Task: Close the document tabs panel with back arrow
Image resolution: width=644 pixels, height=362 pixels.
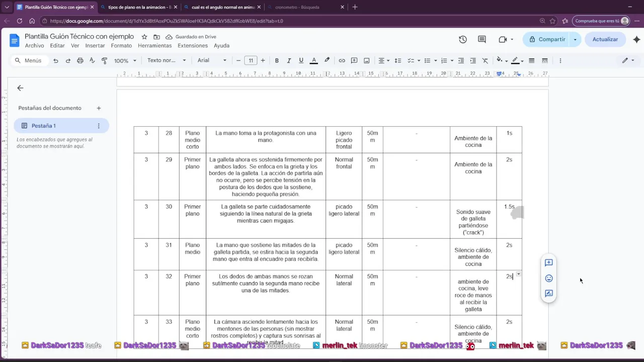Action: tap(20, 88)
